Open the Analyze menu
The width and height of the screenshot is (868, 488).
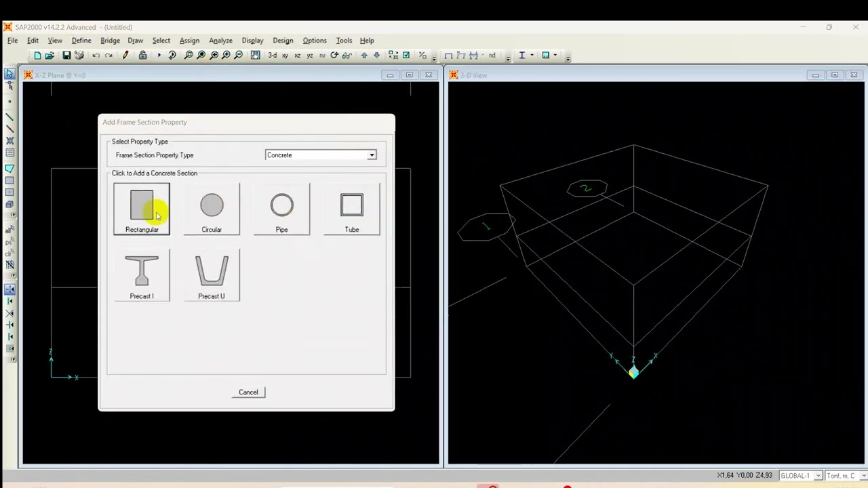(x=220, y=41)
